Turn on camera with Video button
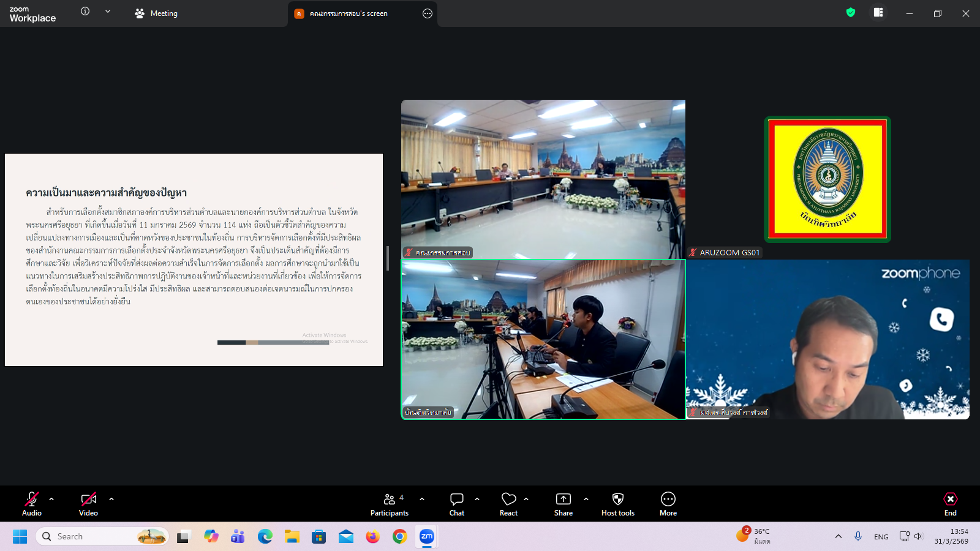Screen dimensions: 980x551 88,504
